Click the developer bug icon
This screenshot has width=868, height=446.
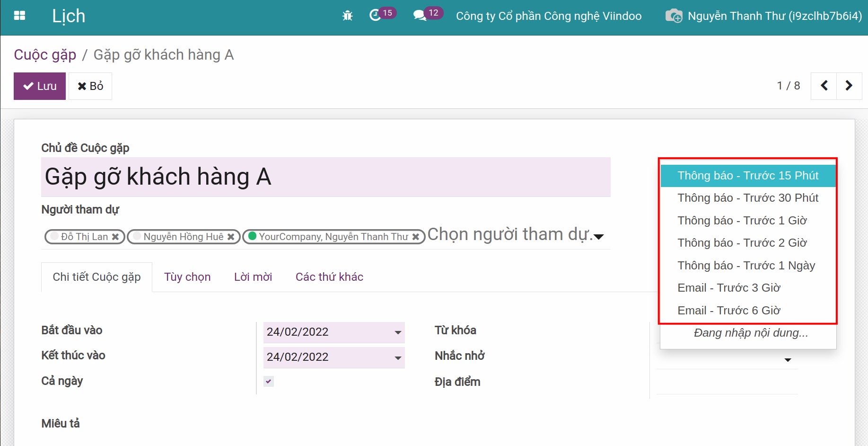pyautogui.click(x=347, y=16)
